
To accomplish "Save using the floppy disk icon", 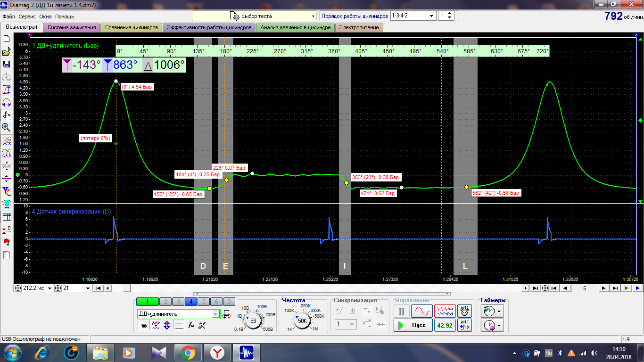I will [x=7, y=64].
